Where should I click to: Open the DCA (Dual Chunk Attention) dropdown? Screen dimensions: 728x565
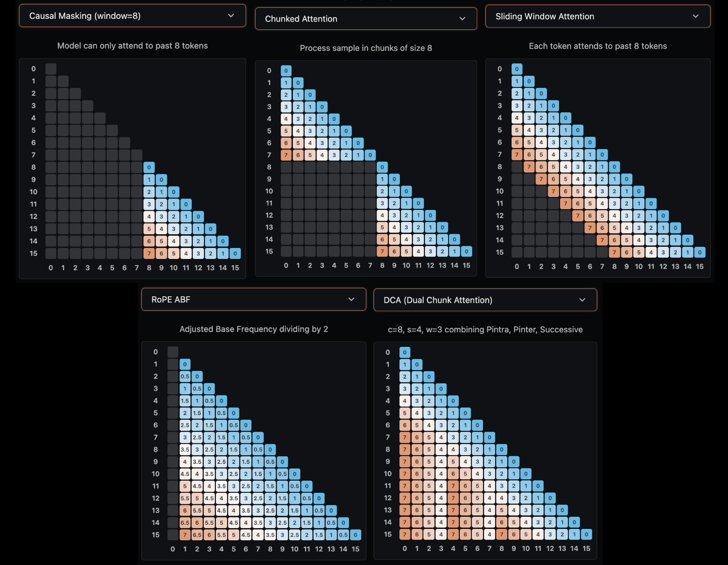click(485, 300)
